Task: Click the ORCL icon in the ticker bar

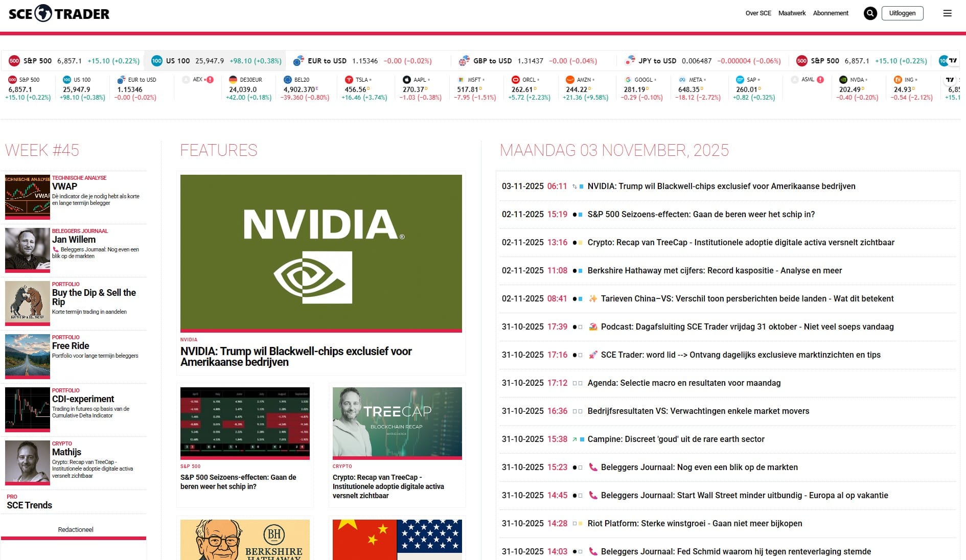Action: point(516,80)
